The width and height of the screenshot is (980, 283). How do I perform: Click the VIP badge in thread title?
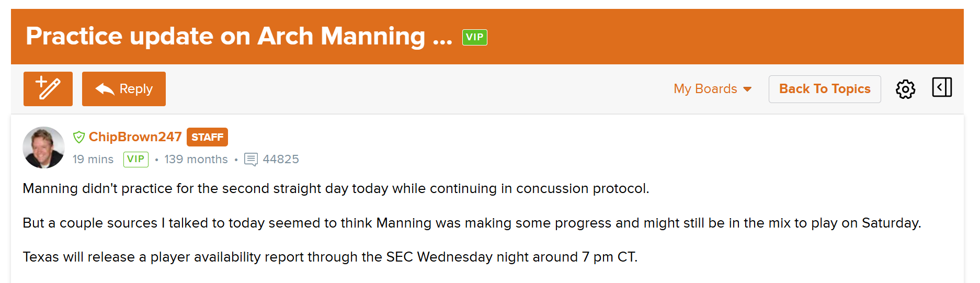click(x=474, y=37)
